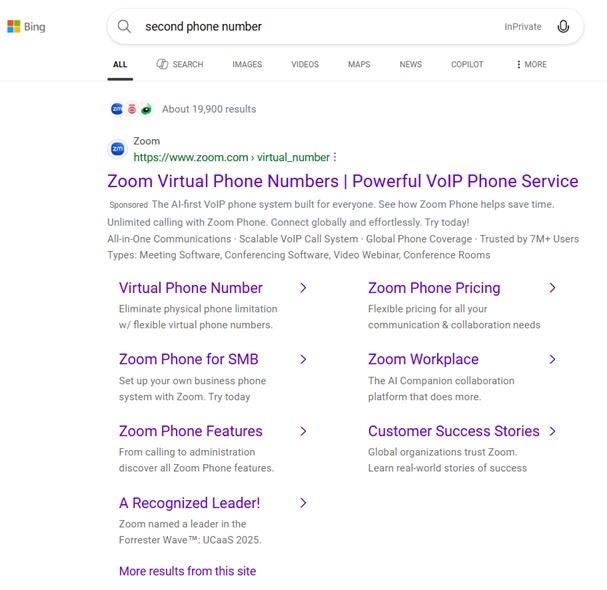Click the Bing logo
Image resolution: width=607 pixels, height=590 pixels.
pyautogui.click(x=26, y=27)
